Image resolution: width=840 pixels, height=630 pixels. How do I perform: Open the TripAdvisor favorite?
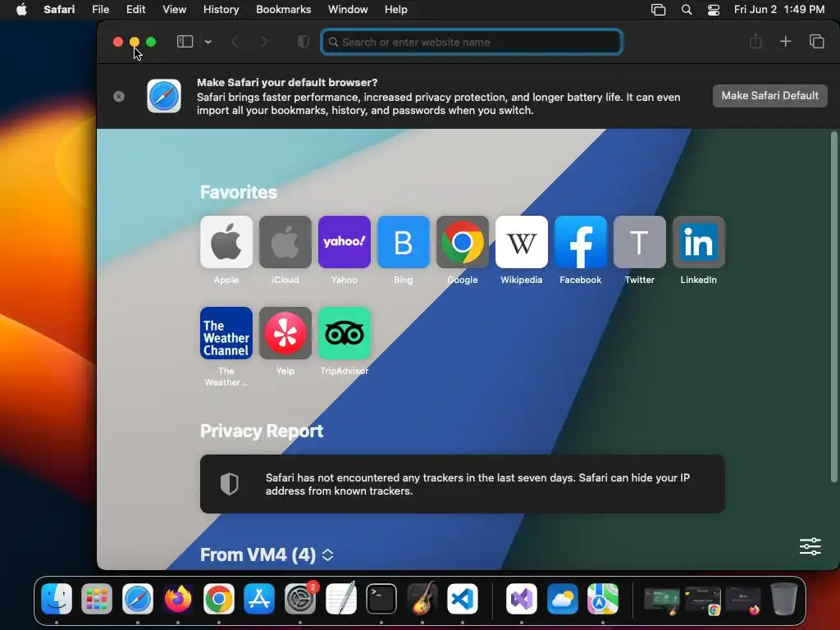tap(345, 333)
